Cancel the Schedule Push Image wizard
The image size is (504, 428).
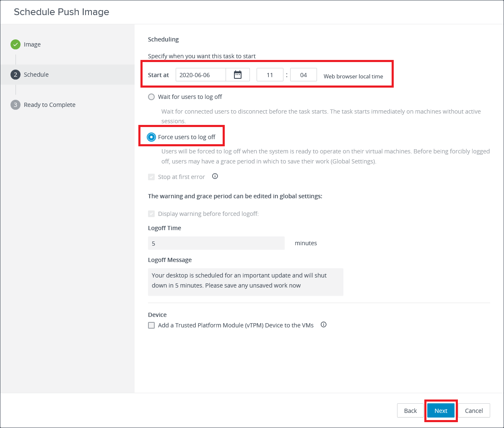point(474,411)
